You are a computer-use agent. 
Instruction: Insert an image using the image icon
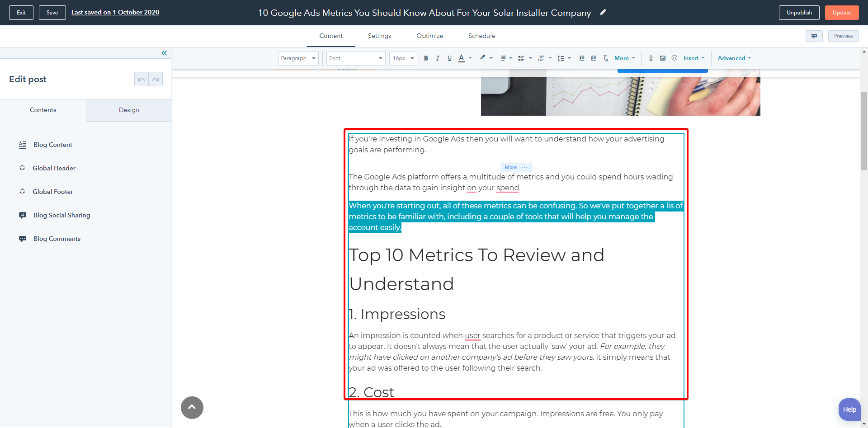coord(663,58)
